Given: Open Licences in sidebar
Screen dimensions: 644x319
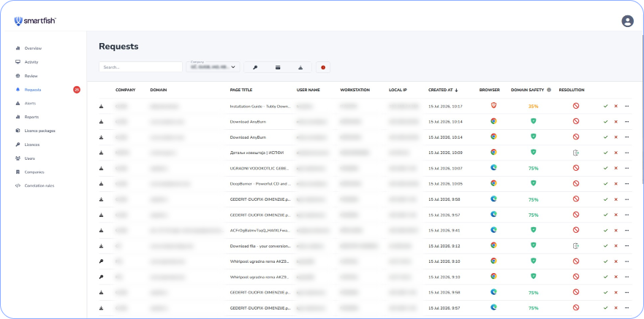Looking at the screenshot, I should [32, 145].
